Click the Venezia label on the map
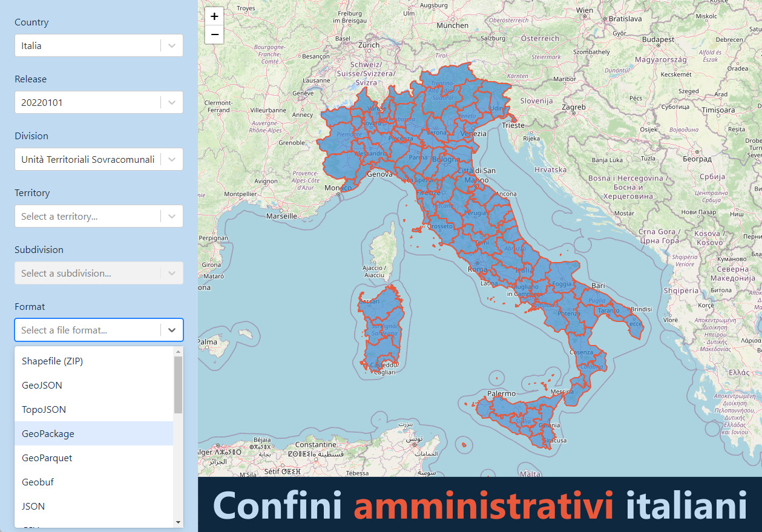The image size is (762, 532). [x=474, y=133]
